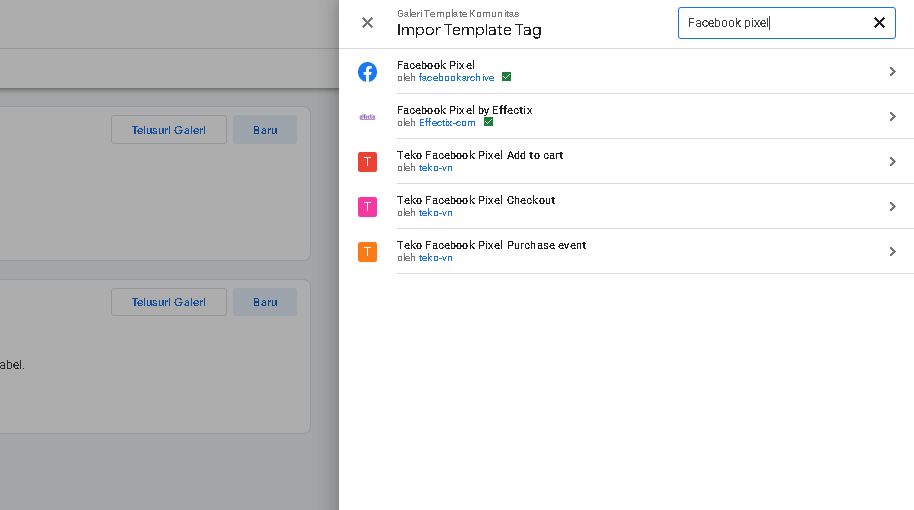Select Teko Facebook Pixel Add to cart
The width and height of the screenshot is (914, 510).
click(480, 155)
